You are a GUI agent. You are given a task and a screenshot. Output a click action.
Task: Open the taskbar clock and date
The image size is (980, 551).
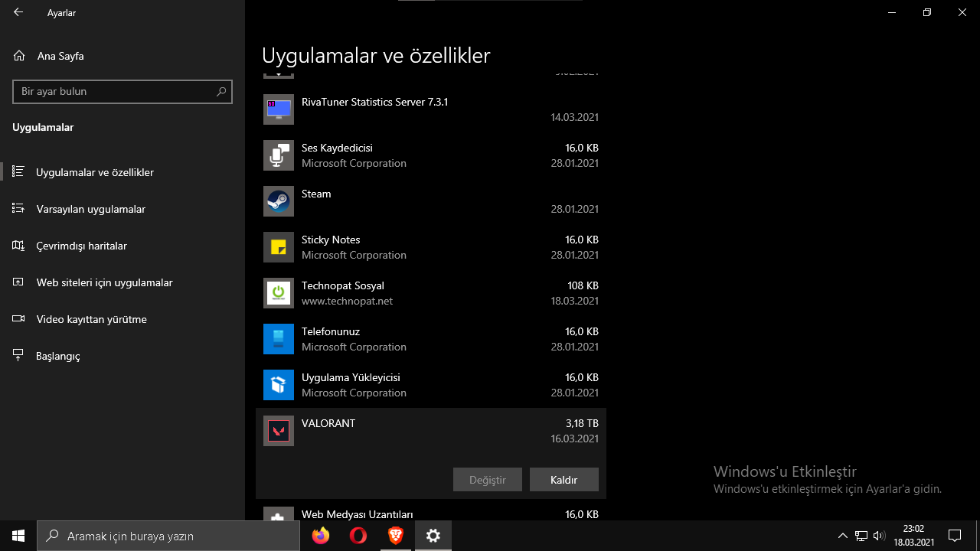913,536
